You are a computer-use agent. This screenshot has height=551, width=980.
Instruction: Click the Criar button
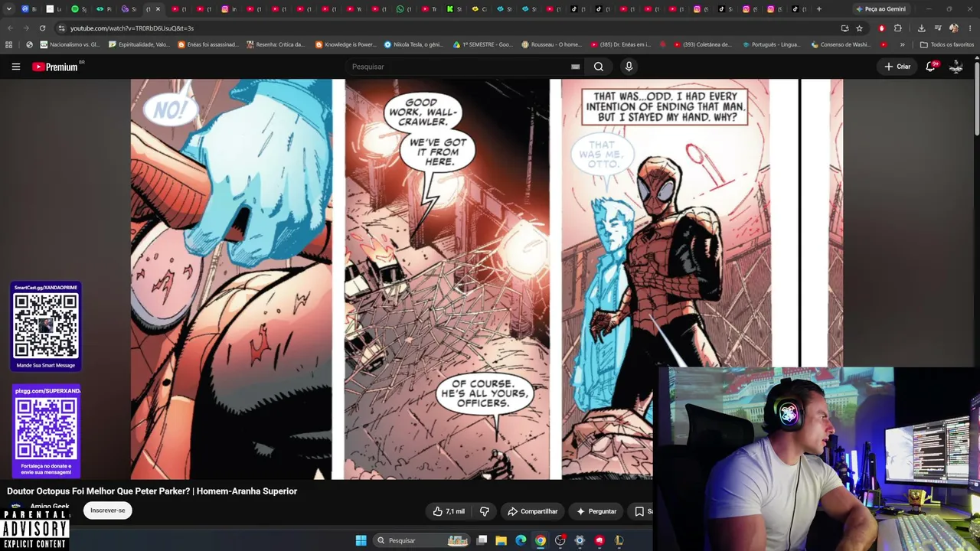coord(897,67)
